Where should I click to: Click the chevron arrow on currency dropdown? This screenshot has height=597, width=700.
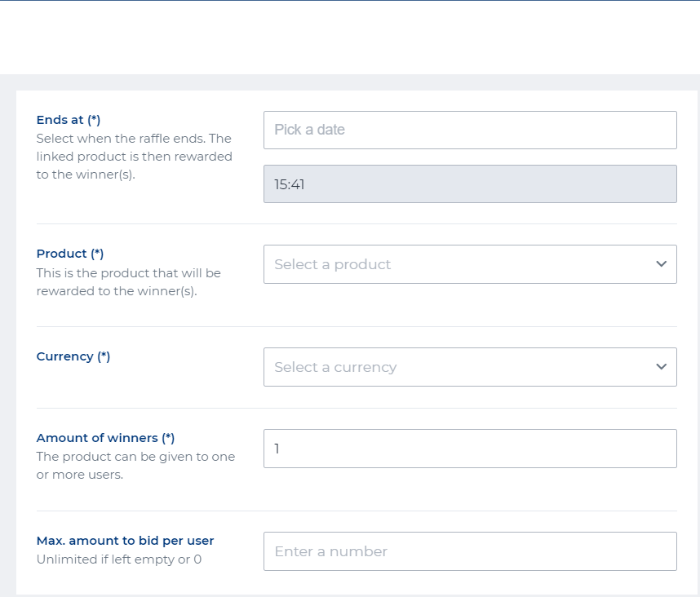661,367
